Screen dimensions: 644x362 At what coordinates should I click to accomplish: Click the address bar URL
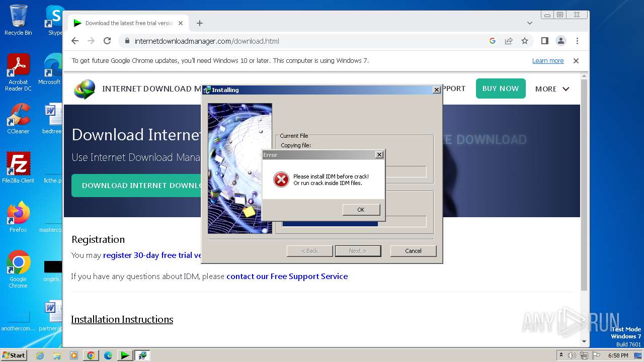(x=207, y=41)
